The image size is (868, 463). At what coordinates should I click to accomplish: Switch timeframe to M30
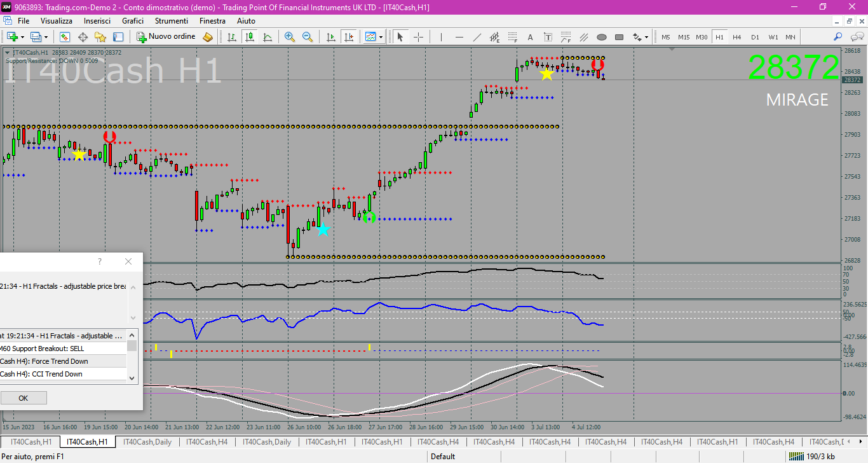702,37
